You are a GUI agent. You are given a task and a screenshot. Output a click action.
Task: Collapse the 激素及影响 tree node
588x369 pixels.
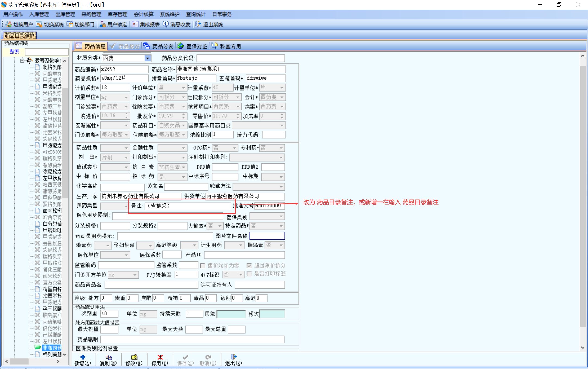[x=23, y=60]
